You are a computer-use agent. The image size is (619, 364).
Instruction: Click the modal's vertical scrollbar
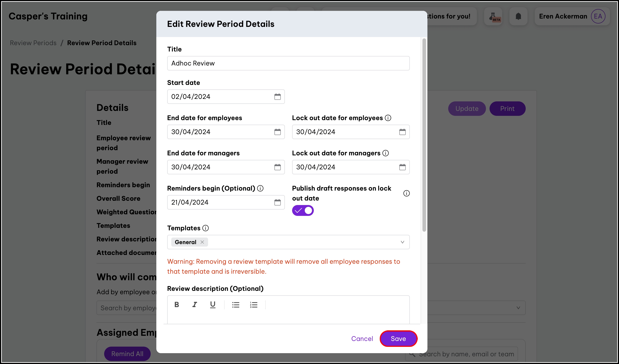[x=424, y=135]
